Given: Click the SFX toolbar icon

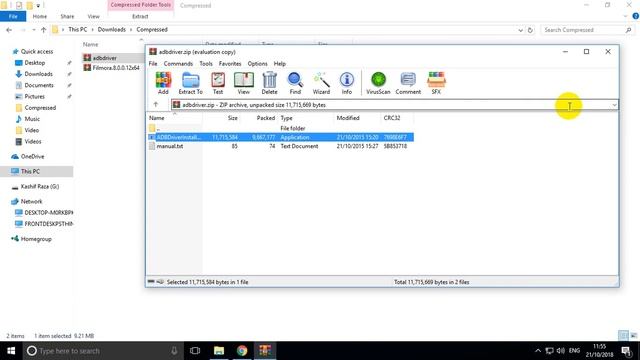Looking at the screenshot, I should 436,83.
